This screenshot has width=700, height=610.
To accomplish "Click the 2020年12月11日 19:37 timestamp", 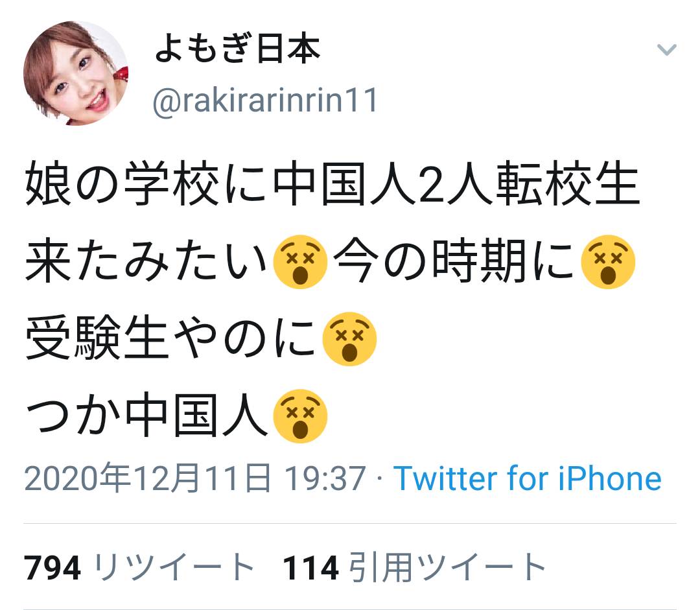I will [x=195, y=478].
